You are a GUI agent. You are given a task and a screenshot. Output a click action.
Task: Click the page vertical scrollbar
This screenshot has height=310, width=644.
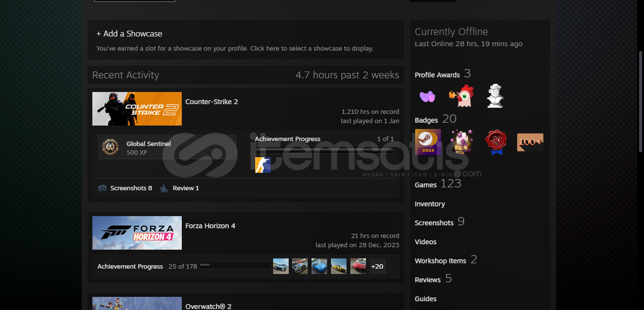pos(641,102)
